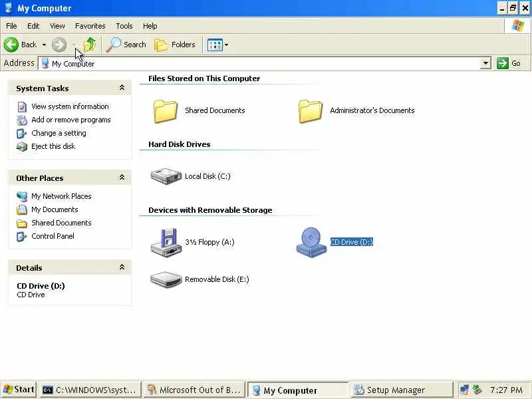The width and height of the screenshot is (532, 399).
Task: Switch to Microsoft Out of B... taskbar window
Action: [194, 390]
